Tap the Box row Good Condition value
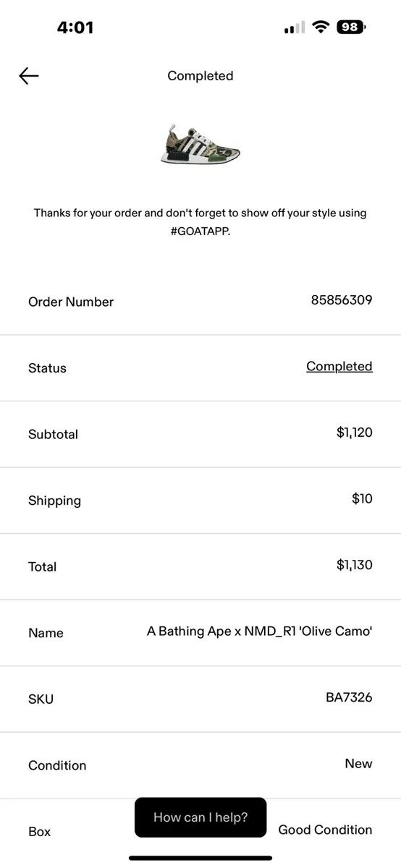The image size is (401, 868). point(326,830)
